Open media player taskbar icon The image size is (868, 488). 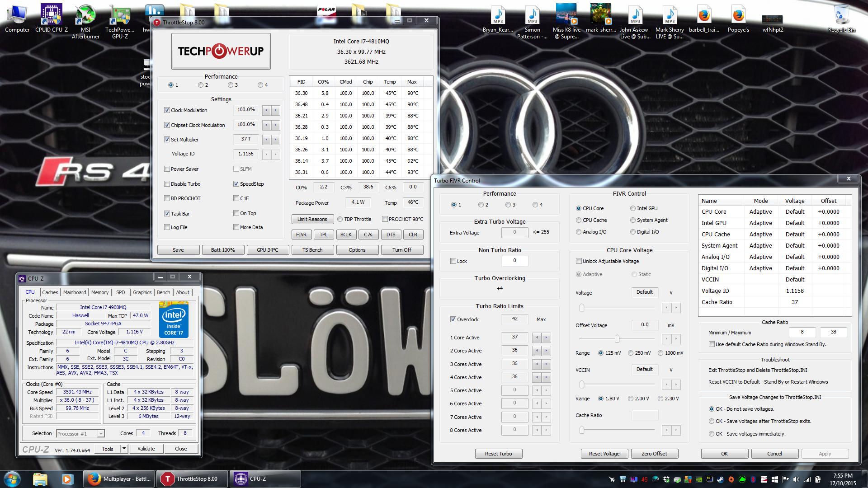click(x=67, y=479)
